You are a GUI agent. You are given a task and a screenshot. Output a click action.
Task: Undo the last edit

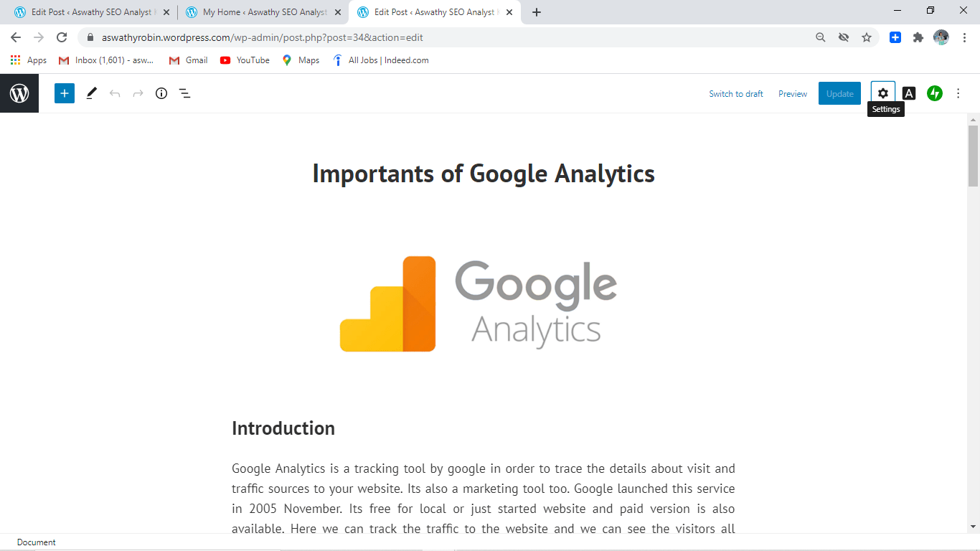[x=115, y=93]
